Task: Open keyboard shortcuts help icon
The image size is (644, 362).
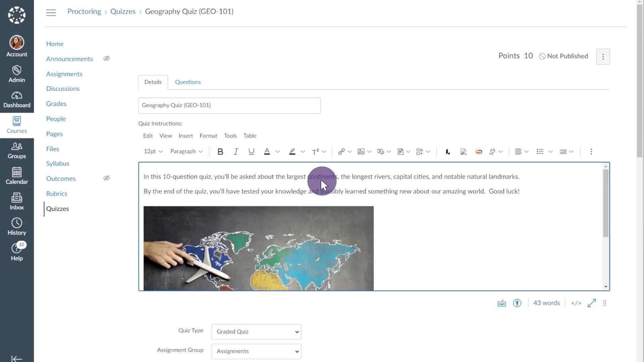Action: 501,303
